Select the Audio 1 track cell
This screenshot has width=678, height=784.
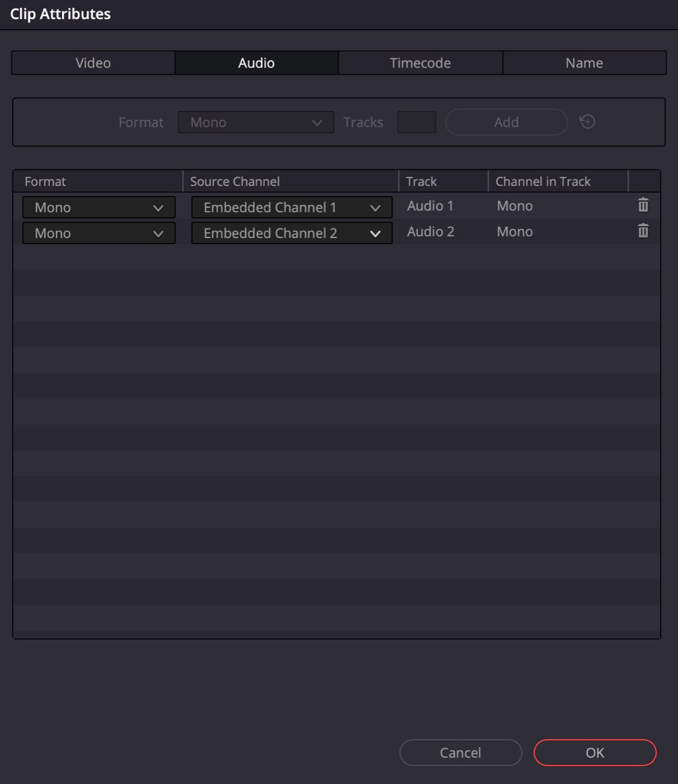pyautogui.click(x=430, y=206)
